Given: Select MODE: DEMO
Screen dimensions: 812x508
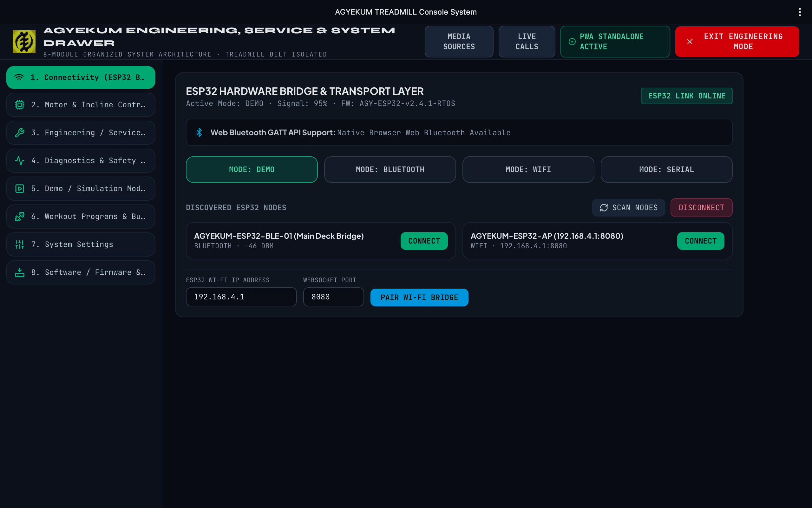Looking at the screenshot, I should coord(252,169).
